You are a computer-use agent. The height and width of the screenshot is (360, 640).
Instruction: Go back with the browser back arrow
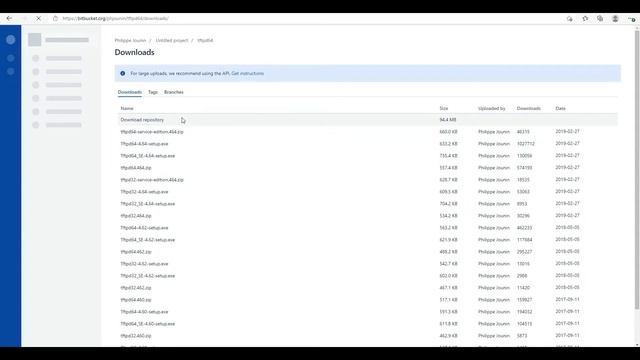[x=9, y=18]
